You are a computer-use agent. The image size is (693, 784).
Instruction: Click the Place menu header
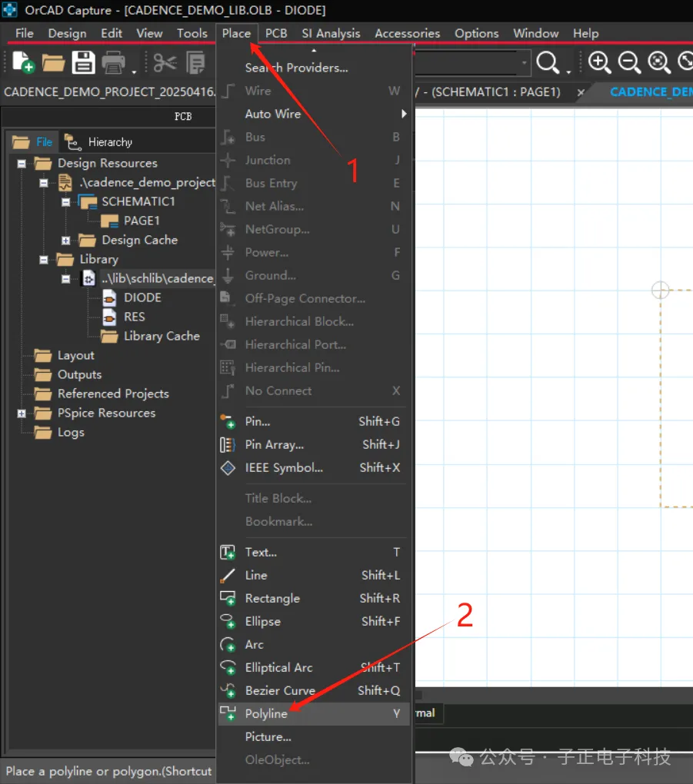click(x=236, y=34)
